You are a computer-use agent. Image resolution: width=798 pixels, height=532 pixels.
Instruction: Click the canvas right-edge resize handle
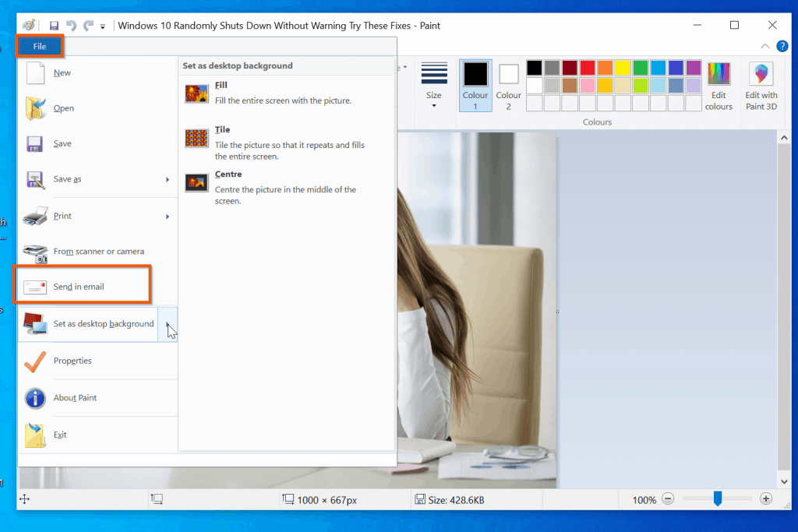coord(557,312)
